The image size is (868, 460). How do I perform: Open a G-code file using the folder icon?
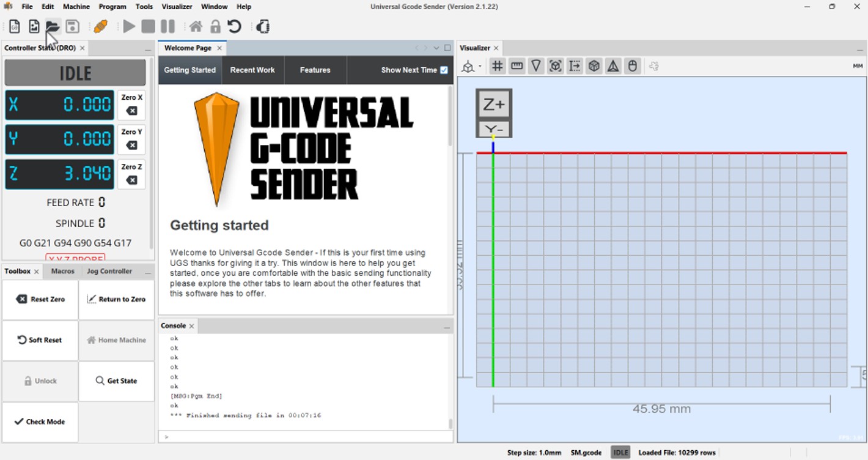[x=53, y=26]
